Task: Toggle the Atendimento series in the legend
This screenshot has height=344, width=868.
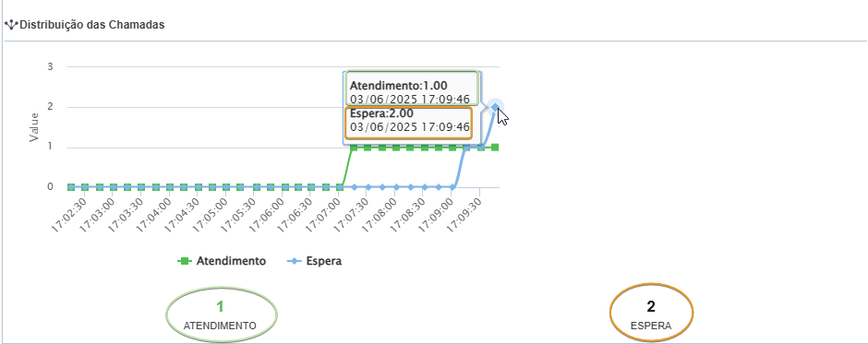Action: [222, 261]
